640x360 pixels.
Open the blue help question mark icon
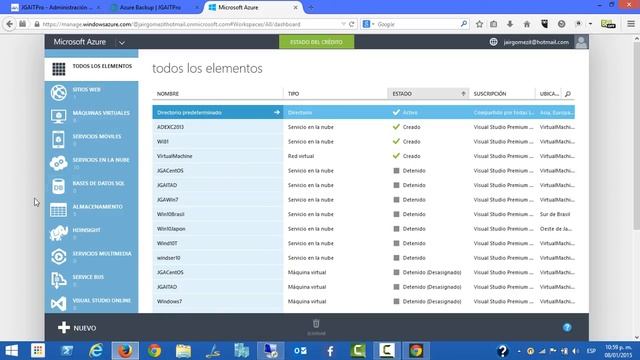(x=567, y=327)
